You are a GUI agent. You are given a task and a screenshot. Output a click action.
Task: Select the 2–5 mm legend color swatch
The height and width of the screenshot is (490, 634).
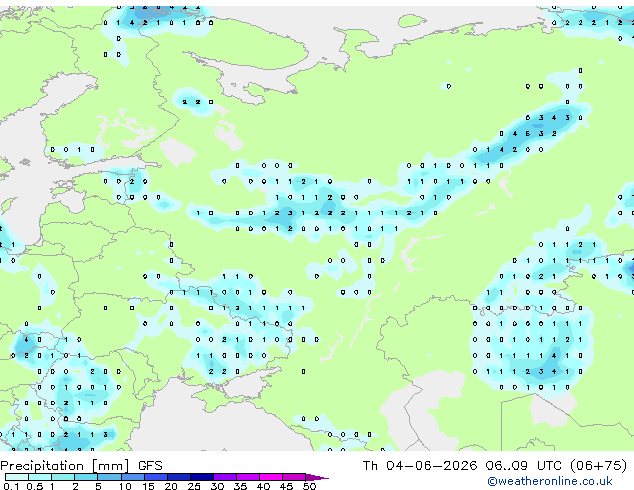click(86, 477)
